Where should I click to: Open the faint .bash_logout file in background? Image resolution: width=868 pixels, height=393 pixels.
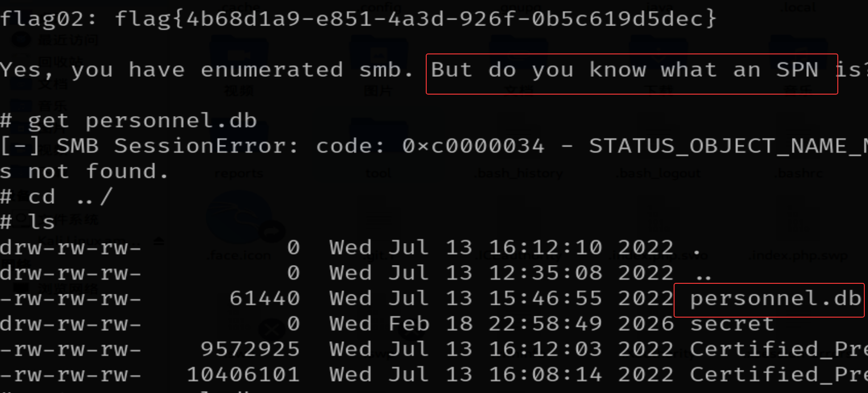click(x=659, y=174)
